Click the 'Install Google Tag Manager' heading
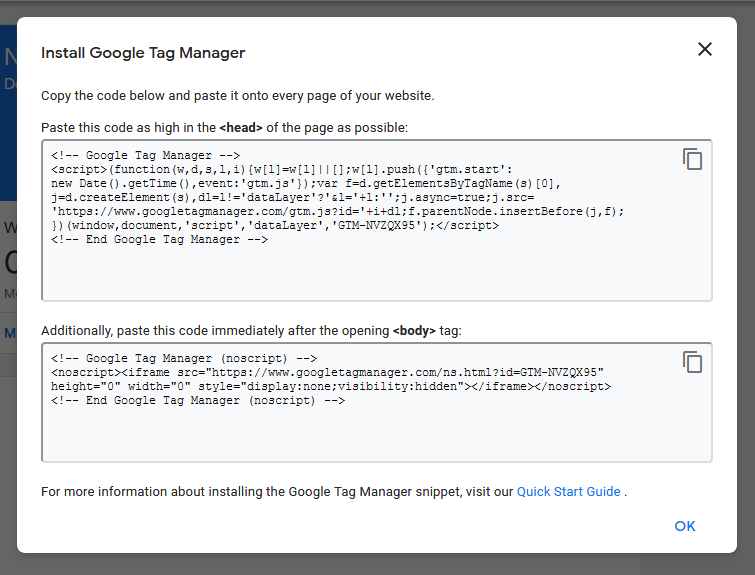Screen dimensions: 755x575 point(143,52)
